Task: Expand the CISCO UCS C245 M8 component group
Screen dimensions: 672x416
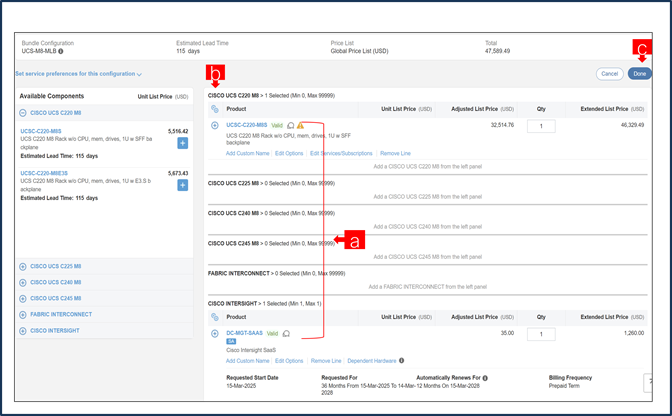Action: point(23,298)
